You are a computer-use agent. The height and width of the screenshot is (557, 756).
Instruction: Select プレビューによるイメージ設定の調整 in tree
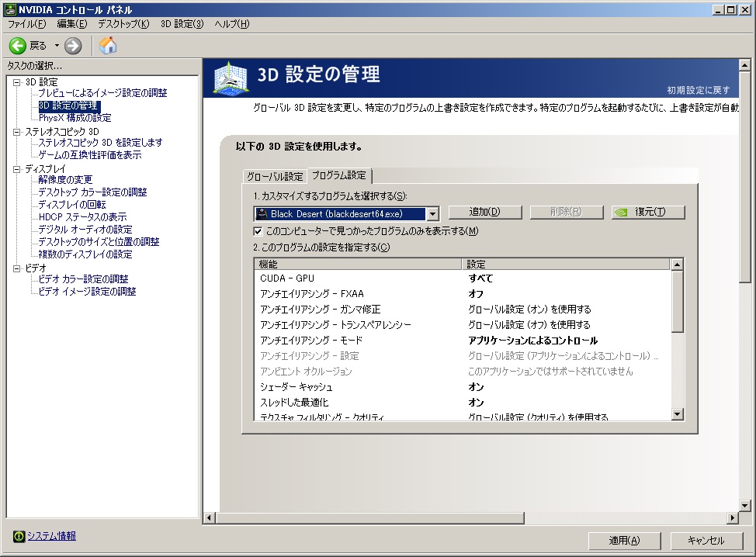coord(102,93)
